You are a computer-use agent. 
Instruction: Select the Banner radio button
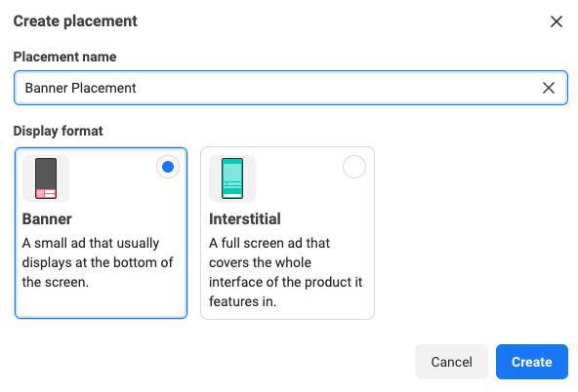(168, 167)
